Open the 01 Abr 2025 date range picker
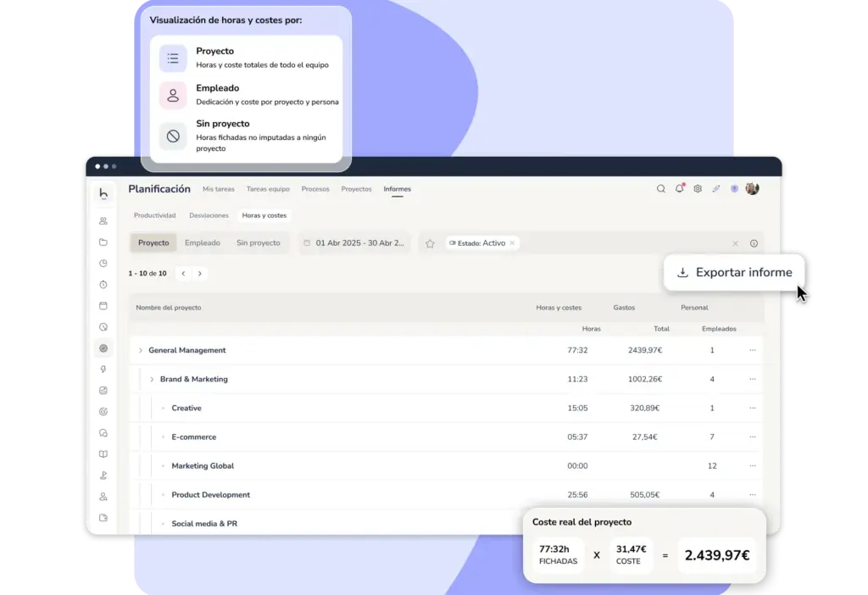This screenshot has width=868, height=595. tap(354, 243)
